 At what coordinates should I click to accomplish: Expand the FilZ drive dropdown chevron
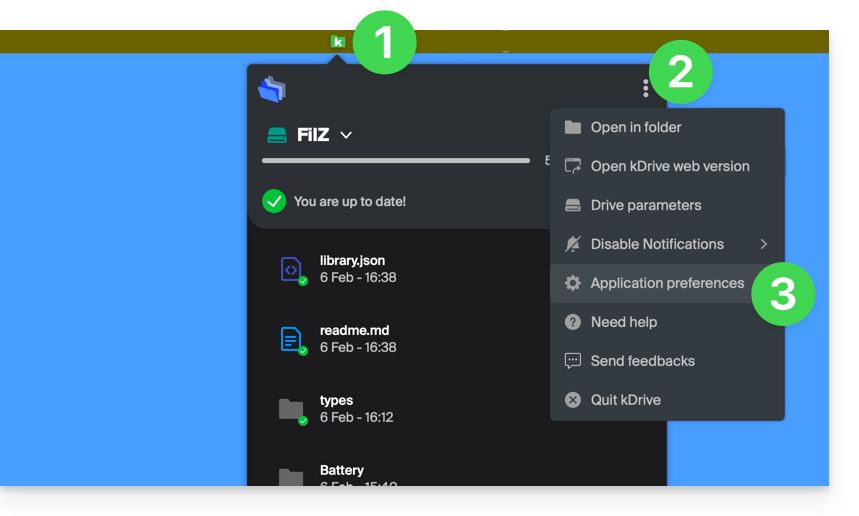(346, 135)
